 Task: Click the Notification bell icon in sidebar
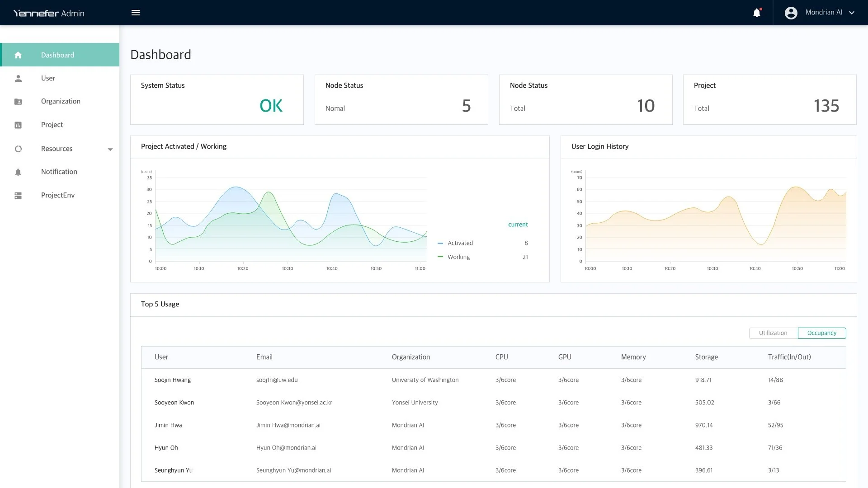(x=18, y=172)
